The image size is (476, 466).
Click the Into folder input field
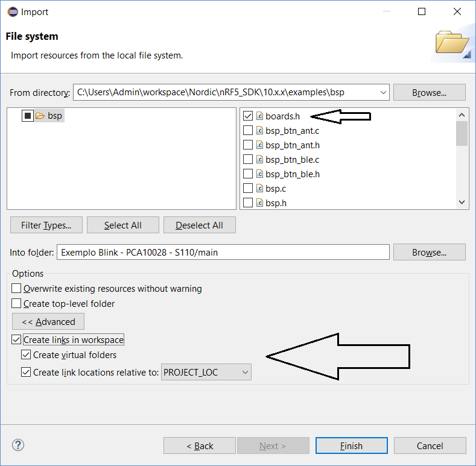click(x=223, y=252)
